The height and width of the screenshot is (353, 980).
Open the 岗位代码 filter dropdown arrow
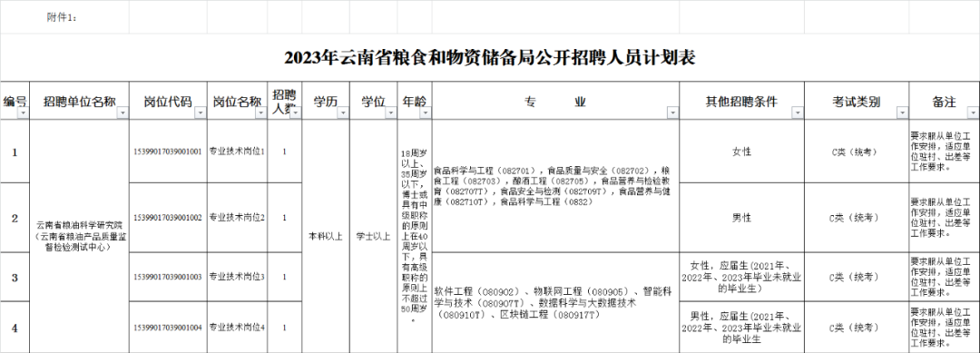coord(200,113)
